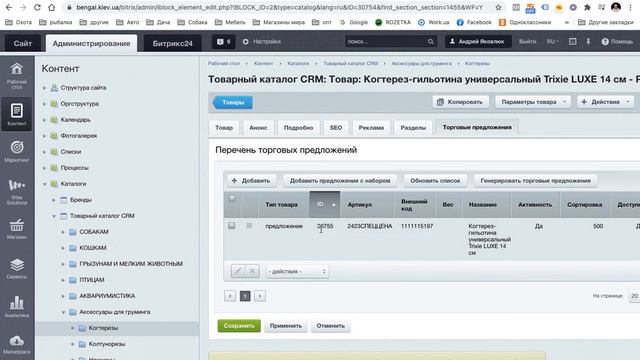Expand Календарь tree node
This screenshot has width=640, height=360.
click(x=44, y=120)
